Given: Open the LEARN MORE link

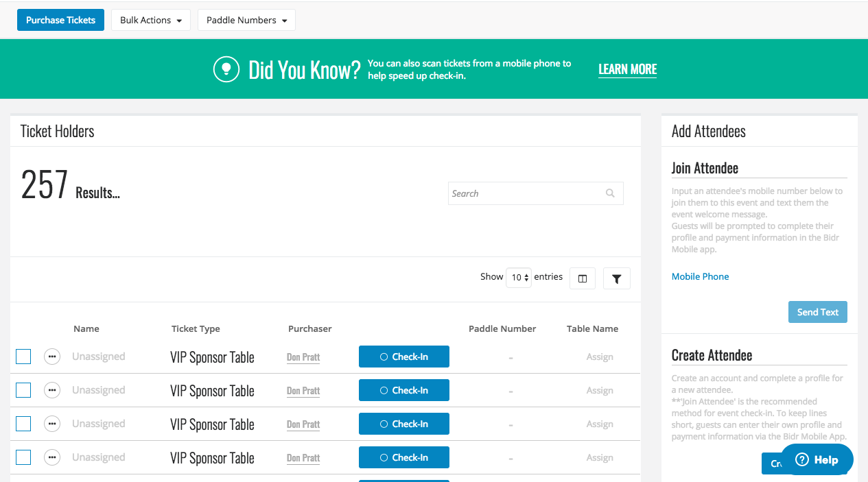Looking at the screenshot, I should click(x=627, y=69).
